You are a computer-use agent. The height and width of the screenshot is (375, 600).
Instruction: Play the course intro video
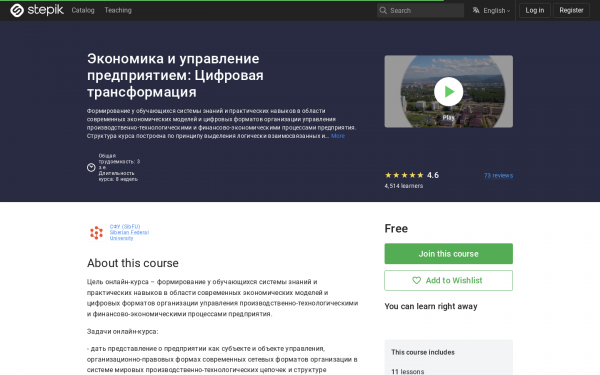[x=448, y=91]
